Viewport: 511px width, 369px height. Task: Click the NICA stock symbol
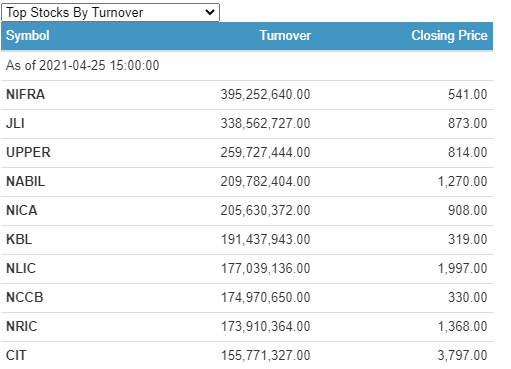22,210
